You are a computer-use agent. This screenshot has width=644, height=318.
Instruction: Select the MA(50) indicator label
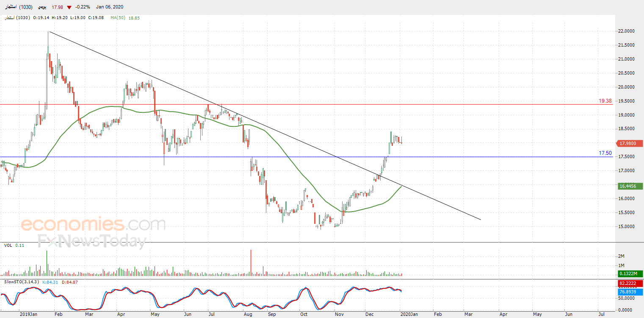[x=118, y=18]
